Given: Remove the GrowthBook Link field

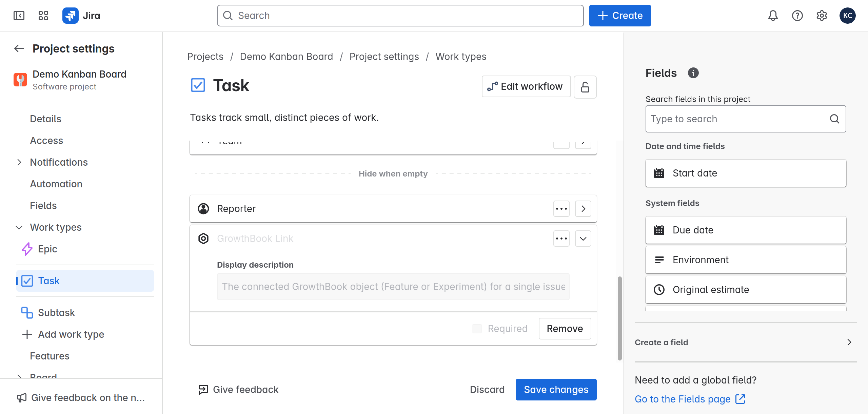Looking at the screenshot, I should [565, 329].
